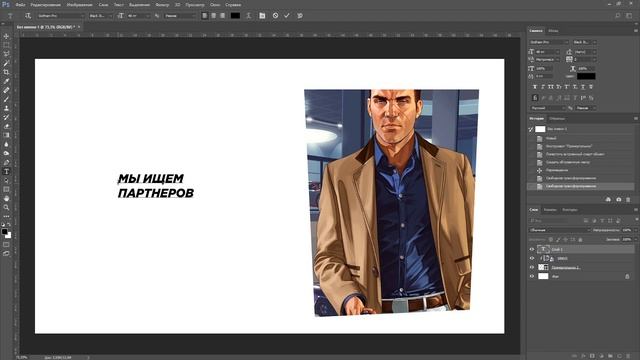Toggle visibility of the background layer
640x360 pixels.
(532, 276)
